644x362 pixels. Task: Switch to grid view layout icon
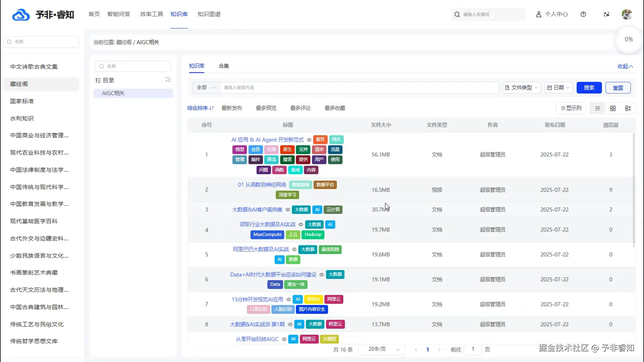(x=613, y=108)
